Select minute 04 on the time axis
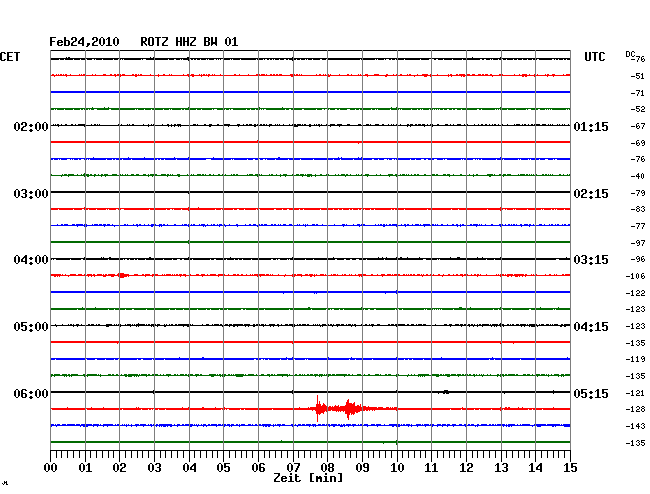The image size is (650, 494). [x=189, y=468]
